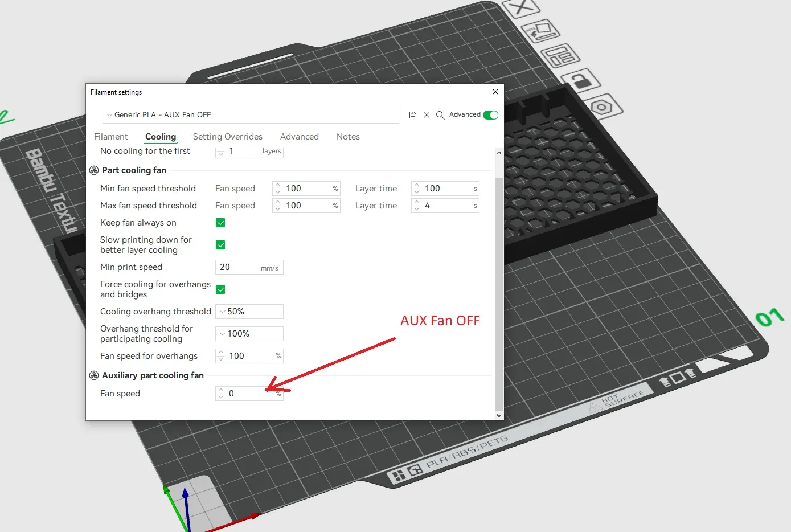This screenshot has height=532, width=791.
Task: Click the Auxiliary part cooling fan heading
Action: (153, 375)
